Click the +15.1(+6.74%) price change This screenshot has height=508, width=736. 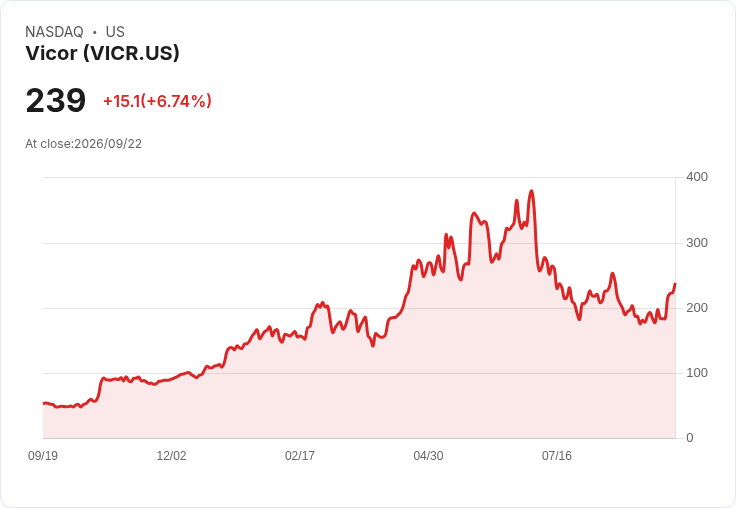(157, 101)
